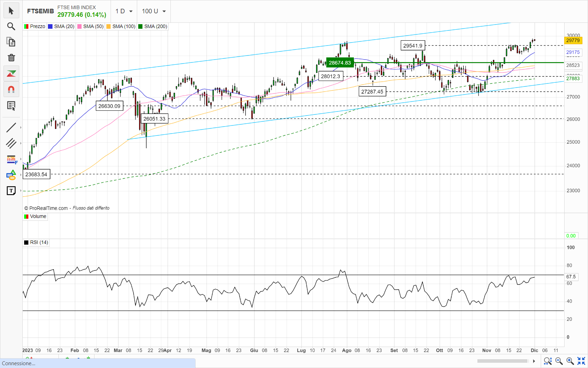Click the 28012.3 level label

tap(331, 76)
